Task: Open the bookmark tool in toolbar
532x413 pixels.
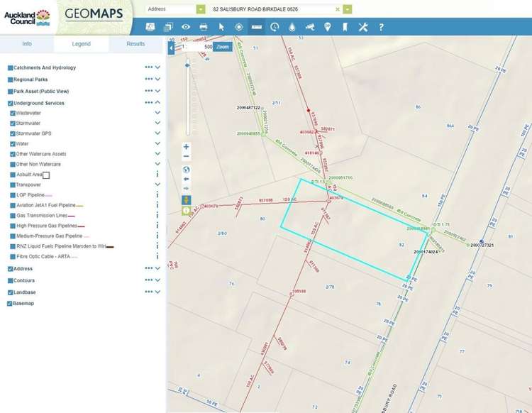Action: pos(345,27)
